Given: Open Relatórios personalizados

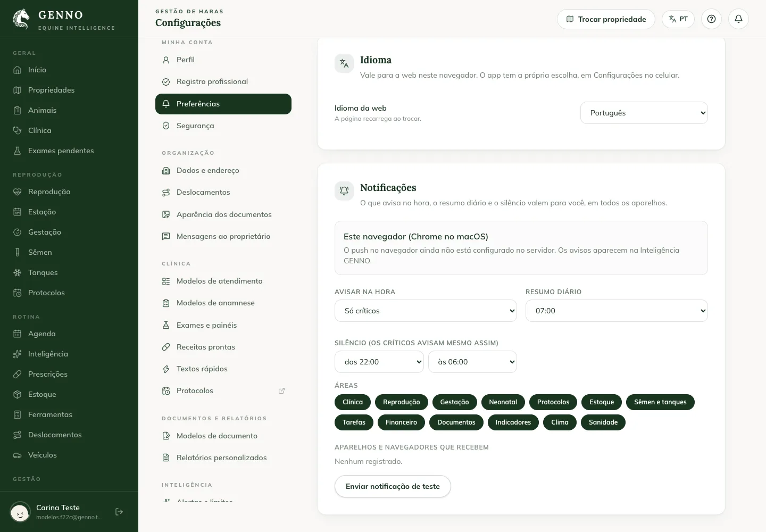Looking at the screenshot, I should coord(223,458).
